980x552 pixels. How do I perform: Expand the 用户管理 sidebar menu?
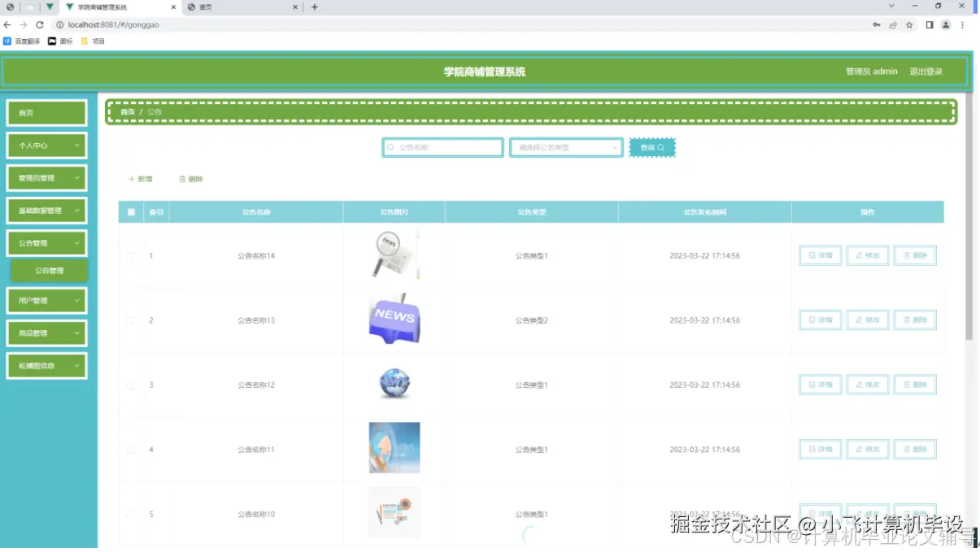pyautogui.click(x=47, y=301)
